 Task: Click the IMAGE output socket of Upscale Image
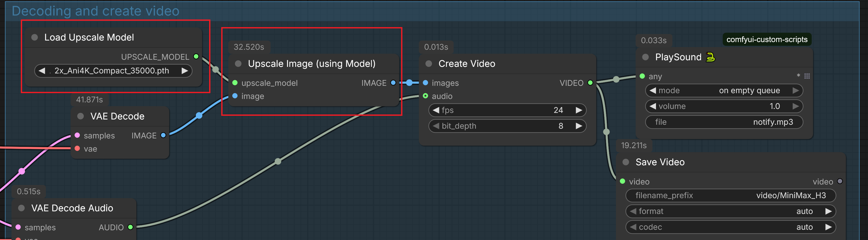(393, 83)
